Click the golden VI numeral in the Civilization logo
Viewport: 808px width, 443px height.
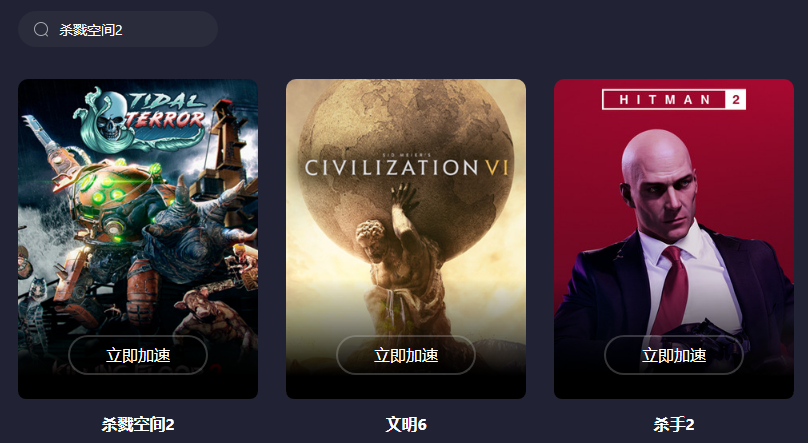(x=496, y=167)
